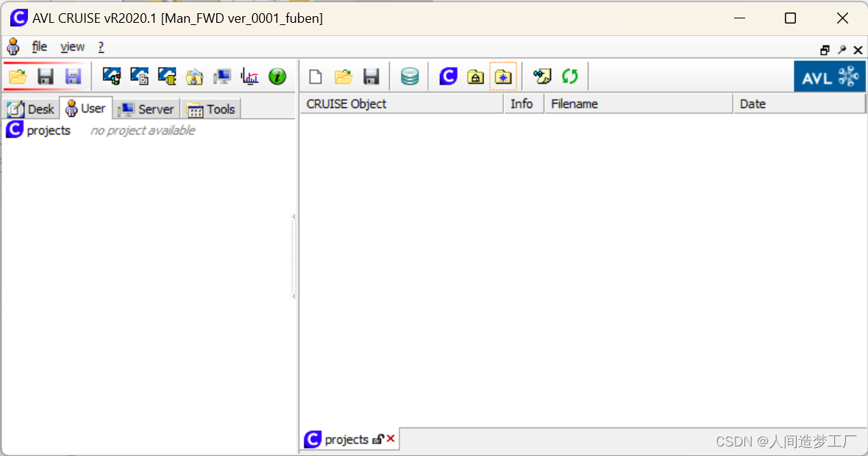
Task: Refresh the list with green arrows icon
Action: pos(569,76)
